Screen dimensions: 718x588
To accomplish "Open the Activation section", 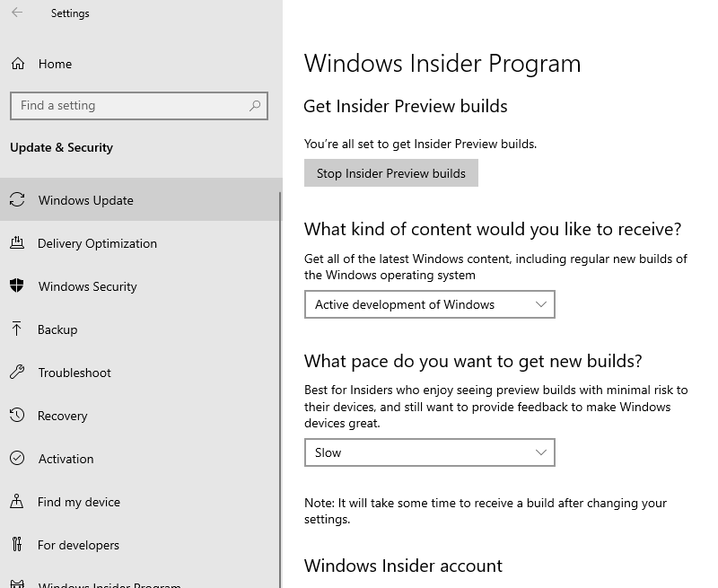I will pyautogui.click(x=139, y=459).
